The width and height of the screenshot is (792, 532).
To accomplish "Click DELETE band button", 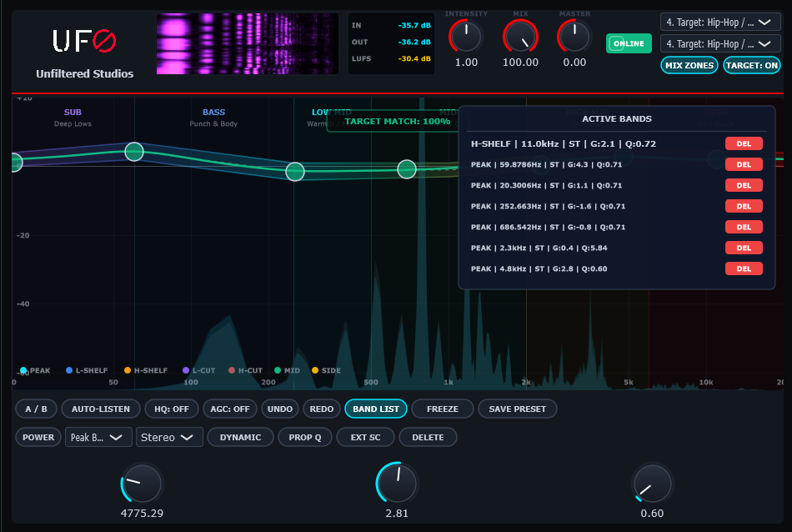I will [x=428, y=437].
